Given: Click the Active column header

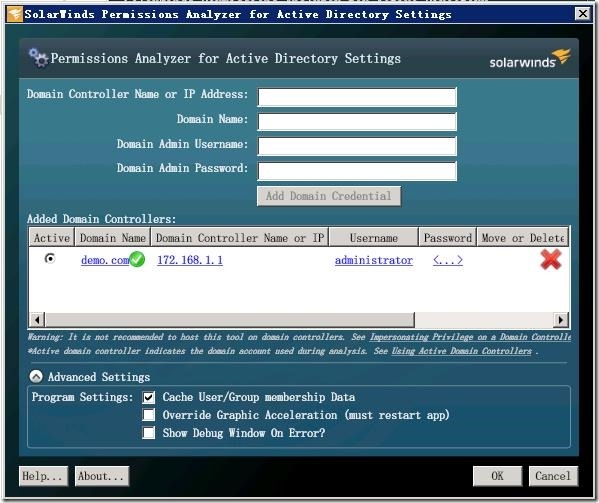Looking at the screenshot, I should pyautogui.click(x=52, y=238).
